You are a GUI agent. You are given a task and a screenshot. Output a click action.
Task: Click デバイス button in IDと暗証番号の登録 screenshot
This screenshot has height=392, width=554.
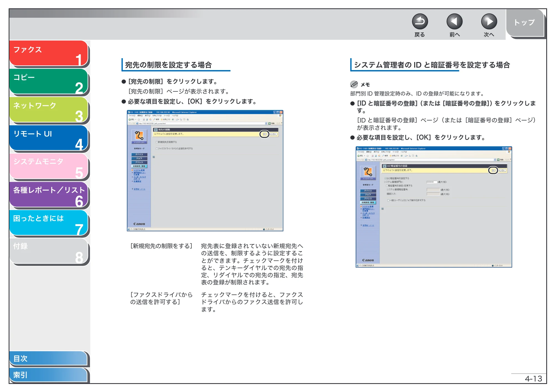click(x=368, y=191)
